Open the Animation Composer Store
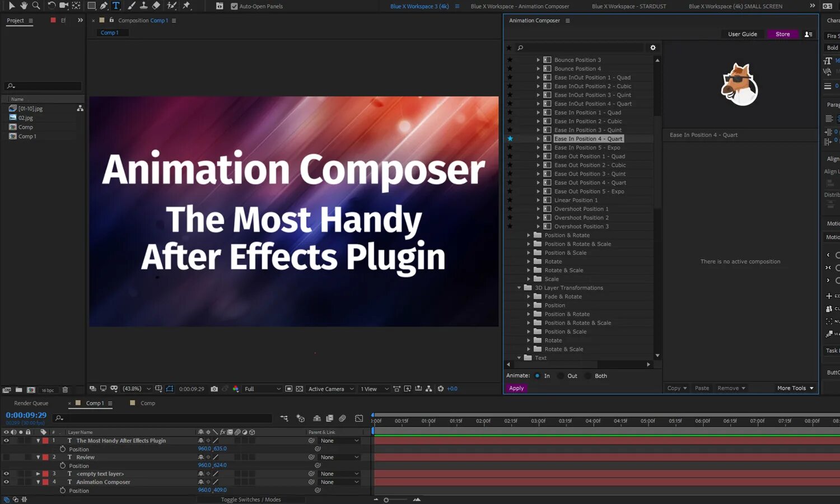Screen dimensions: 840x504 783,34
